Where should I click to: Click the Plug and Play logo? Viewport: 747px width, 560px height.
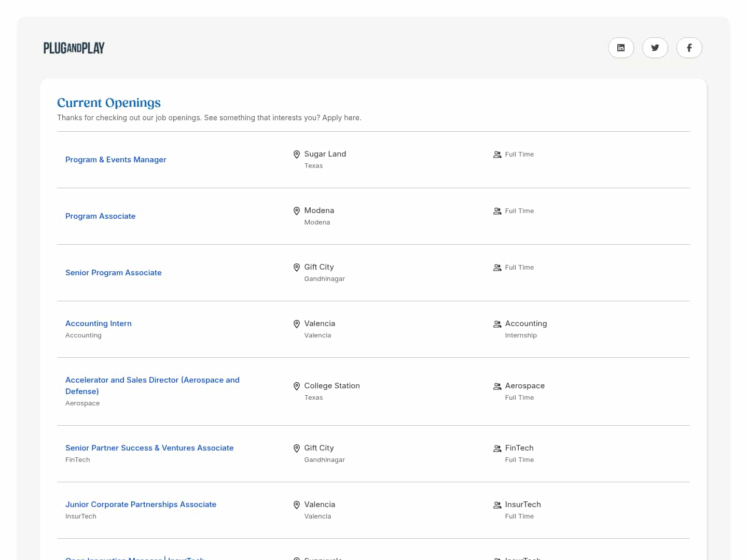pyautogui.click(x=74, y=48)
